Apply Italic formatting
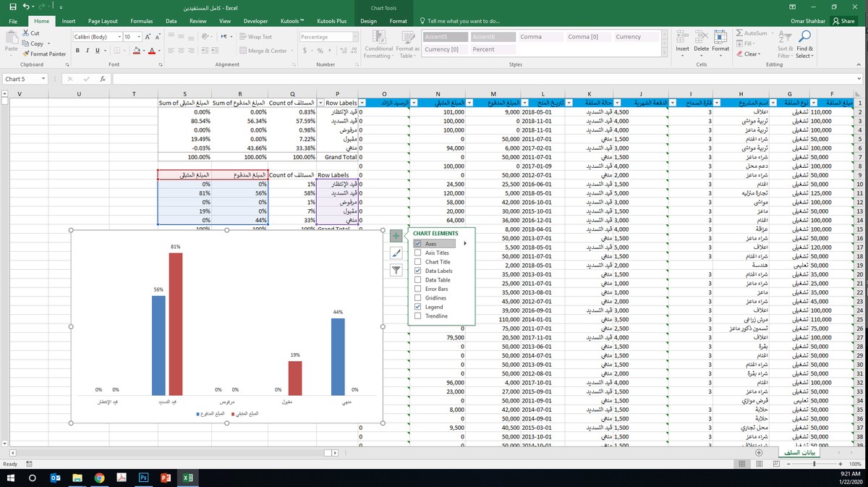Viewport: 868px width, 487px height. tap(88, 51)
